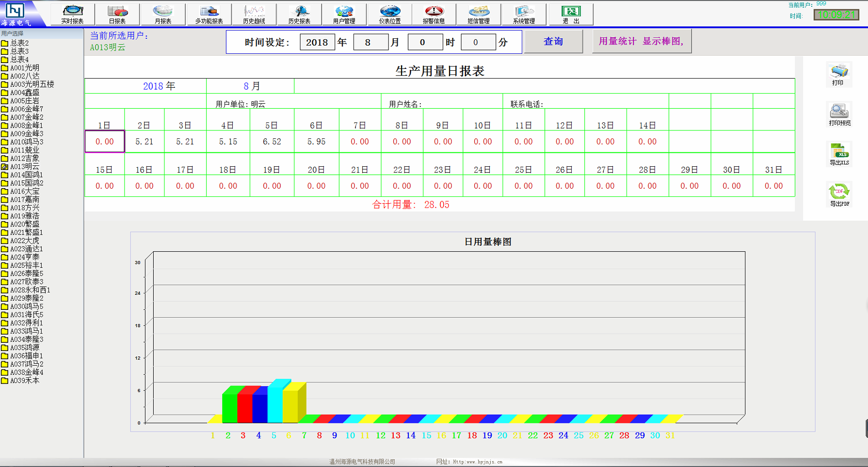
Task: Click the highlighted 1日 value cell 0.00
Action: 105,142
